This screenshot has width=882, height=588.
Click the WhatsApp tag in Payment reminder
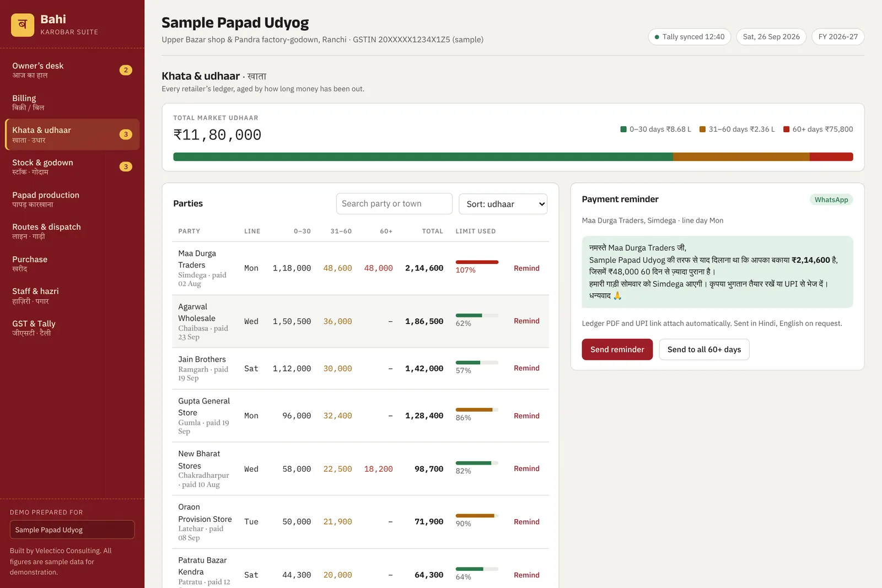pos(831,199)
